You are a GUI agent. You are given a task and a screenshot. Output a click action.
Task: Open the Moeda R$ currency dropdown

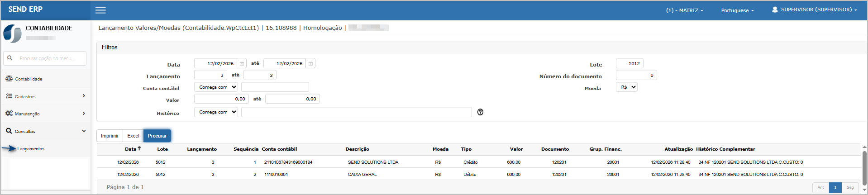click(627, 87)
